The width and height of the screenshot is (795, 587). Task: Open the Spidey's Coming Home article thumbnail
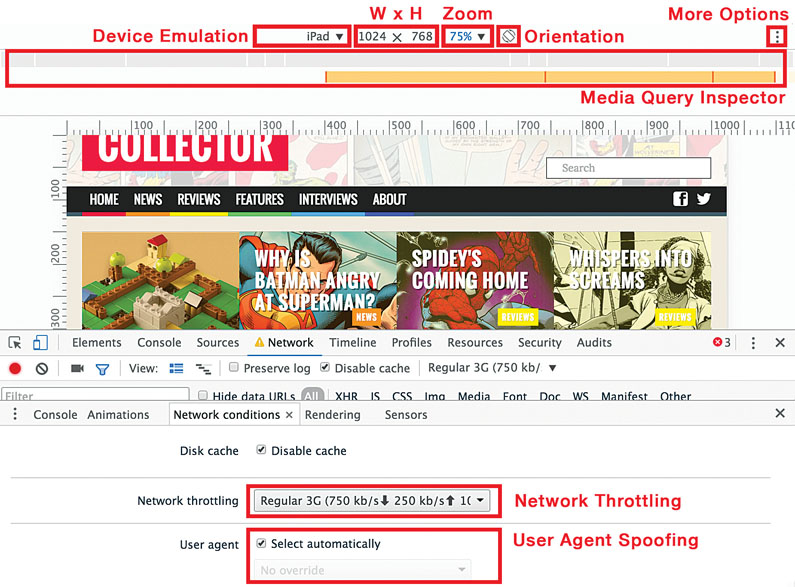[x=475, y=280]
